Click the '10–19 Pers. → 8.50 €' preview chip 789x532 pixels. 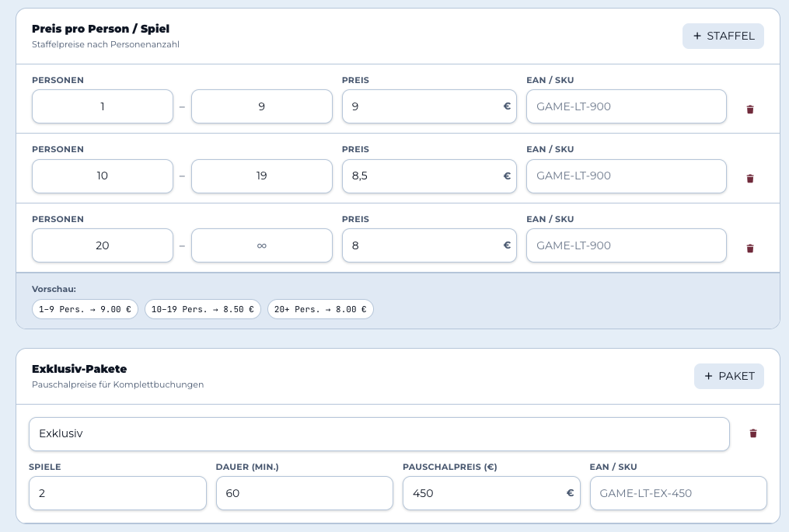203,309
